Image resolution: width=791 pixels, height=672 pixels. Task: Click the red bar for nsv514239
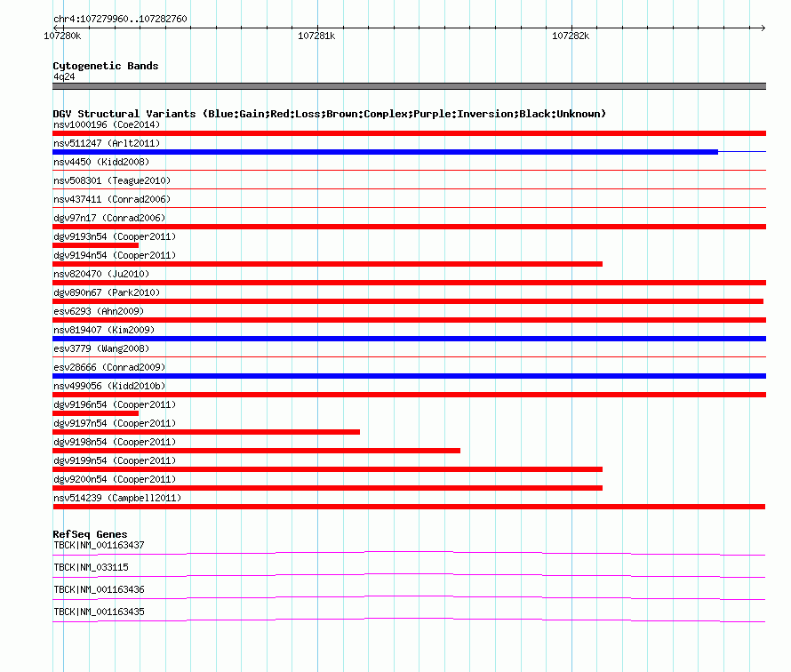click(x=409, y=507)
